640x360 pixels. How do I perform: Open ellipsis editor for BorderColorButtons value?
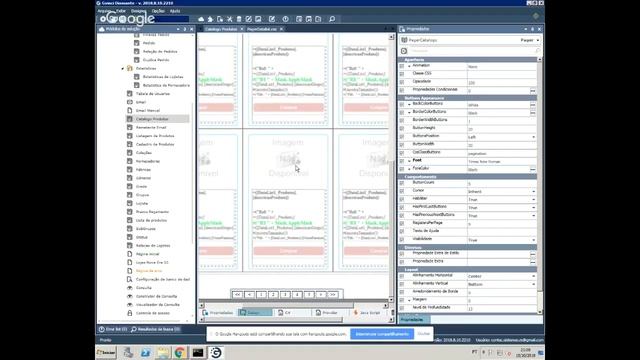[x=533, y=113]
